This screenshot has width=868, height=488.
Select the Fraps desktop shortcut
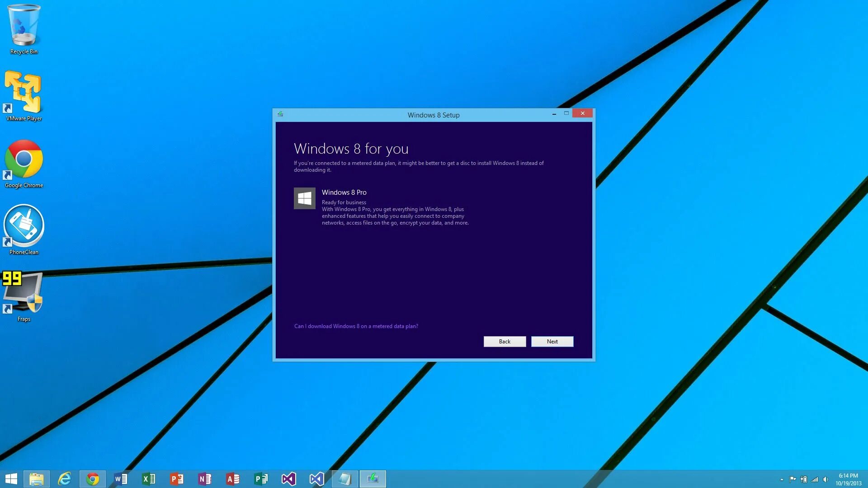(24, 296)
